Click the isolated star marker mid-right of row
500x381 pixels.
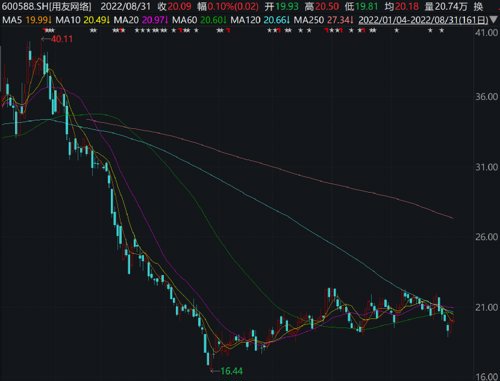(x=396, y=31)
